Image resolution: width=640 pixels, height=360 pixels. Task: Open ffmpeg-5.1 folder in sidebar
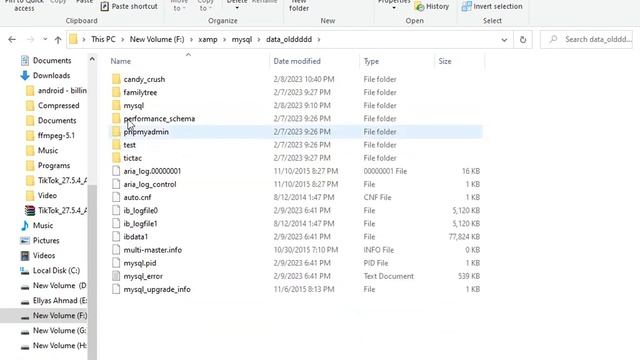56,136
